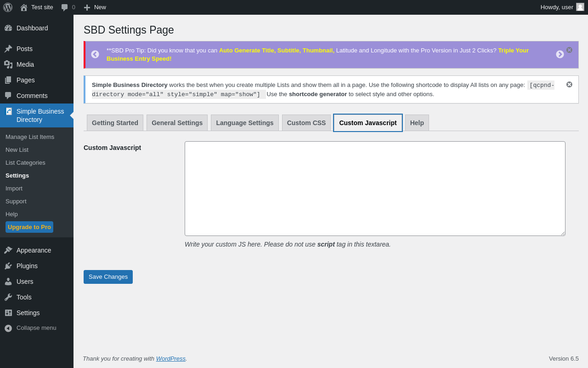Click the user avatar icon
Screen dimensions: 588x368
coord(580,7)
